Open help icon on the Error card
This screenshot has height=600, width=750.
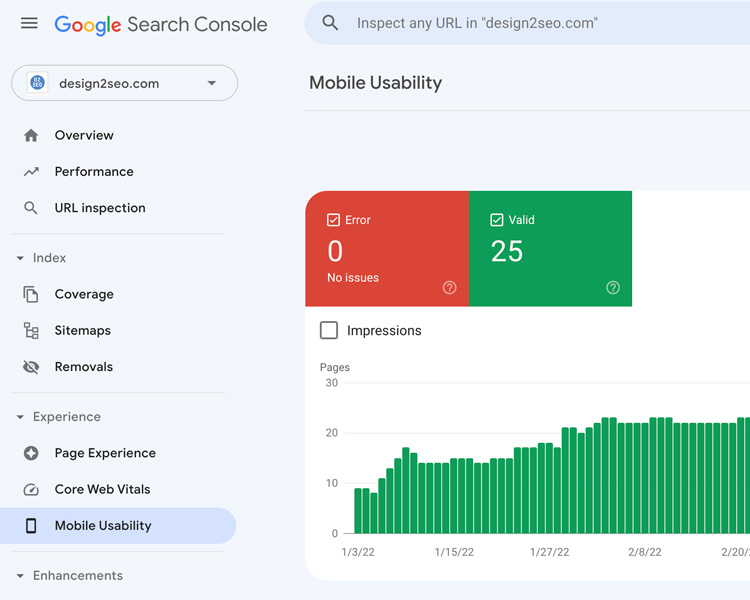[x=450, y=288]
